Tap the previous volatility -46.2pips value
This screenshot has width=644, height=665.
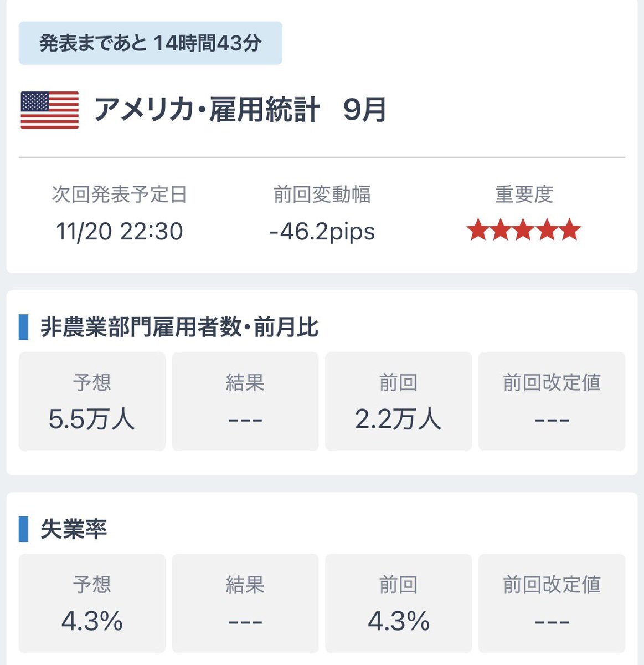click(x=322, y=231)
